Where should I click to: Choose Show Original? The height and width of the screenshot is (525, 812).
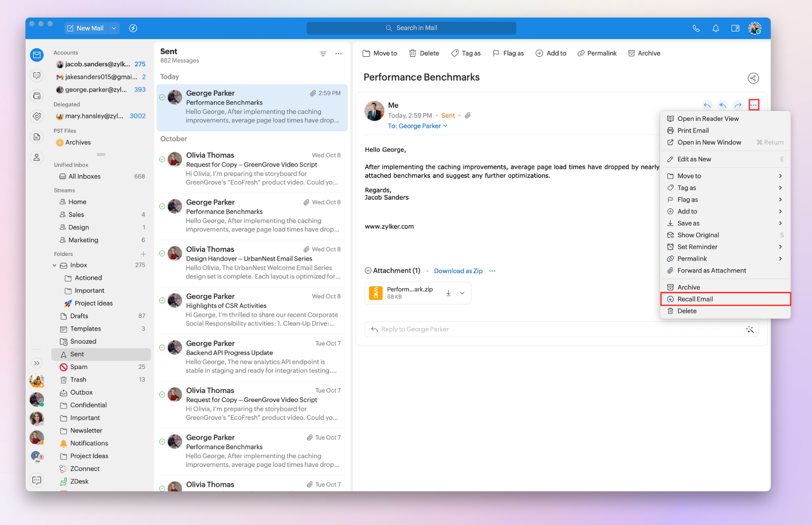coord(726,235)
